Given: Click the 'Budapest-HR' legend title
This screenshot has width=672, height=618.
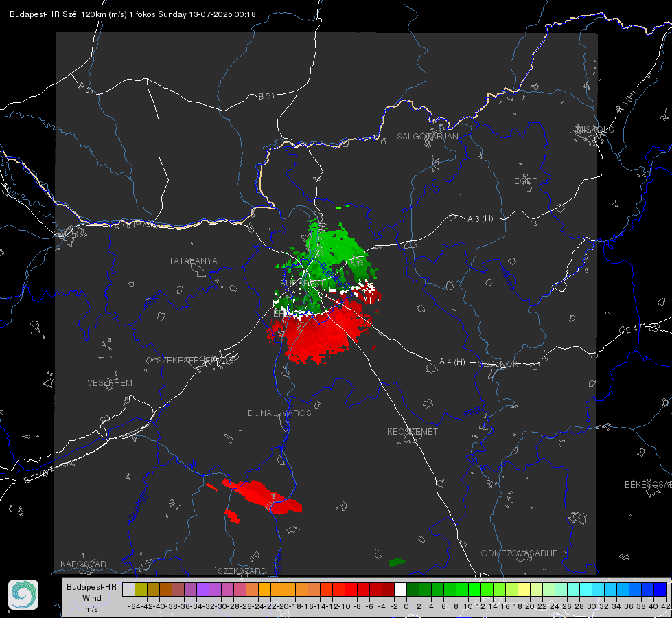Looking at the screenshot, I should (x=91, y=587).
